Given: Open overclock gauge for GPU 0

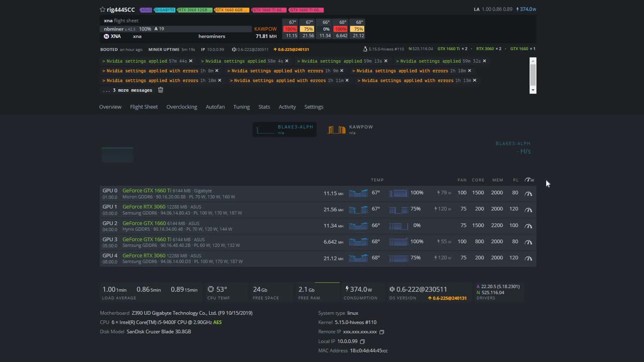Looking at the screenshot, I should [x=528, y=193].
